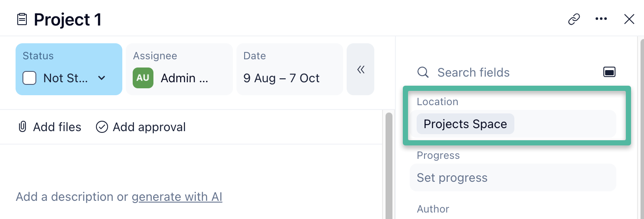Click the generate with AI link
644x219 pixels.
[177, 197]
